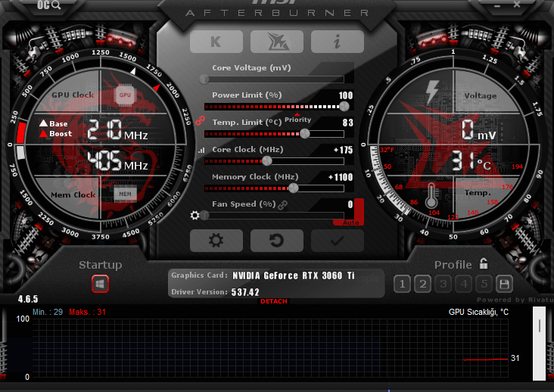Image resolution: width=554 pixels, height=392 pixels.
Task: Click the Core Clock slider handle
Action: tap(266, 161)
